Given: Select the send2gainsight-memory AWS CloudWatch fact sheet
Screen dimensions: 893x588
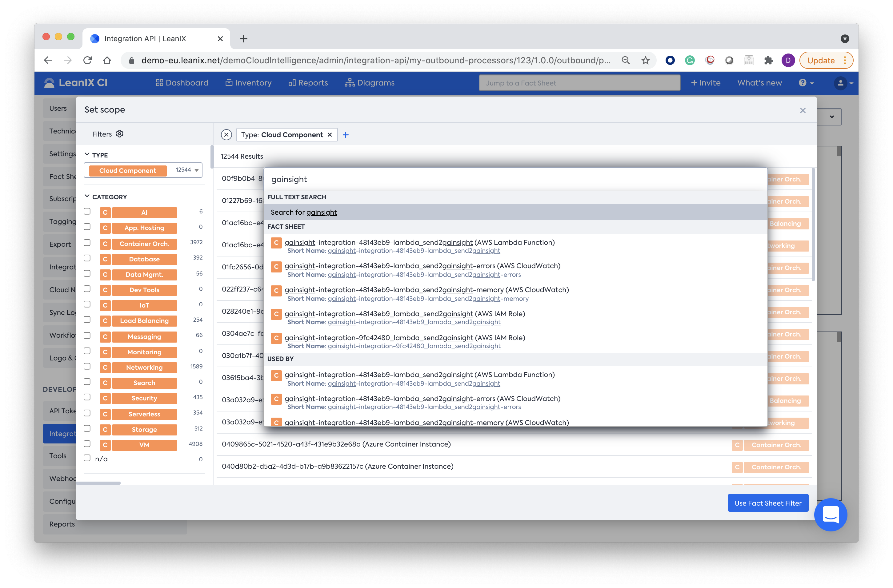Looking at the screenshot, I should (x=515, y=294).
